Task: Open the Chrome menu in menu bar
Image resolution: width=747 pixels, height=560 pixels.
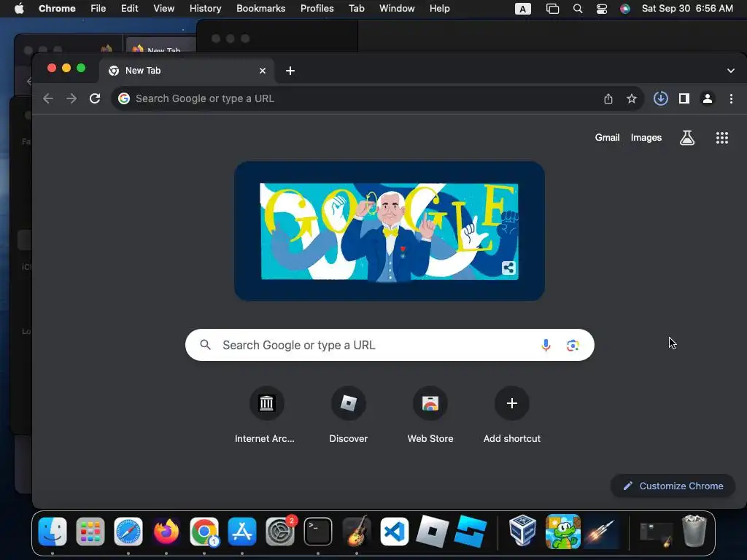Action: pyautogui.click(x=57, y=9)
